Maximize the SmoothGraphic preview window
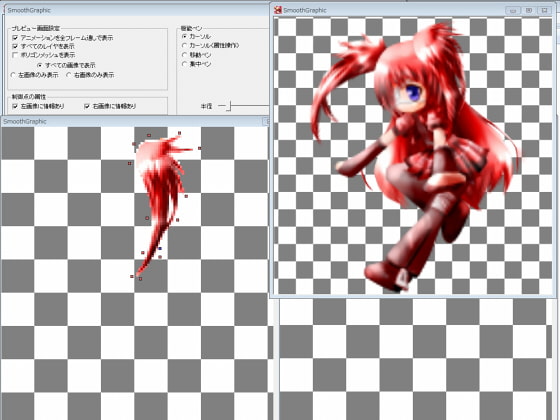This screenshot has width=560, height=420. (x=529, y=10)
